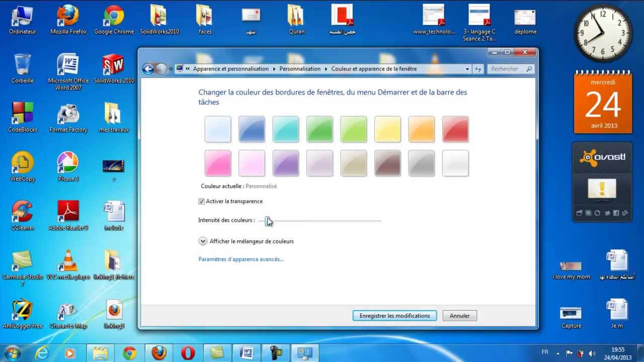Viewport: 644px width, 362px height.
Task: Open Paramètres d'apparence avancés link
Action: pos(241,259)
